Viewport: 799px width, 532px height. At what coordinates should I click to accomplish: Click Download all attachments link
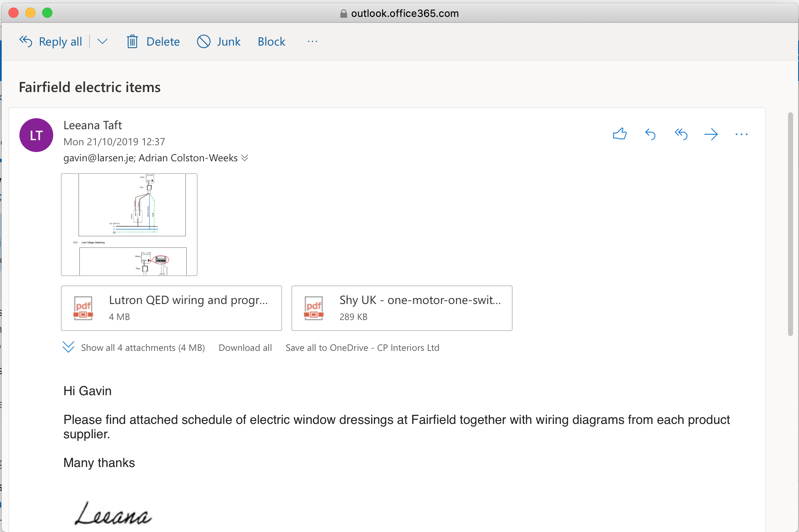pos(245,347)
